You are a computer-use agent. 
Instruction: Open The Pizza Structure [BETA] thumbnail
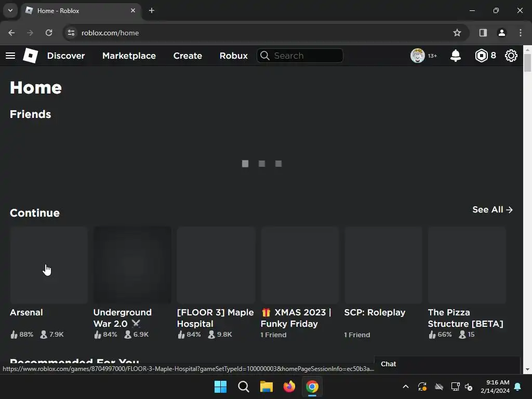467,265
